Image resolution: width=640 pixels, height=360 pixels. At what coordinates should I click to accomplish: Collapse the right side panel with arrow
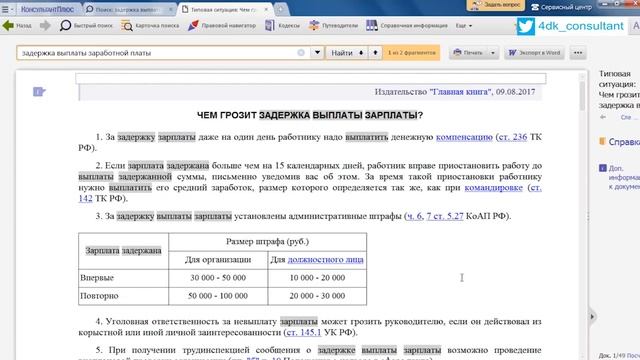click(x=592, y=316)
